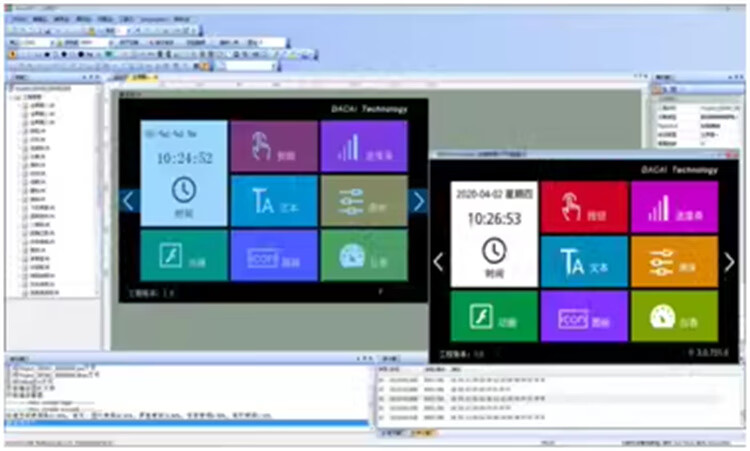The height and width of the screenshot is (451, 750).
Task: Click the left arrow in the editor canvas
Action: coord(129,201)
